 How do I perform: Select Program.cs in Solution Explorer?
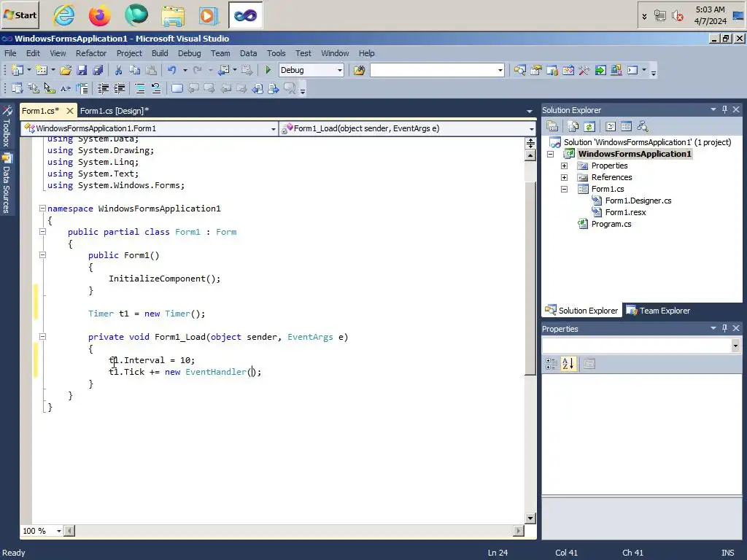611,225
